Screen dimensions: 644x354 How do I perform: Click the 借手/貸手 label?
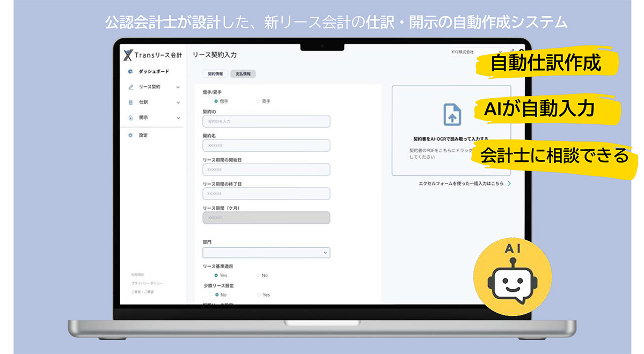[212, 92]
